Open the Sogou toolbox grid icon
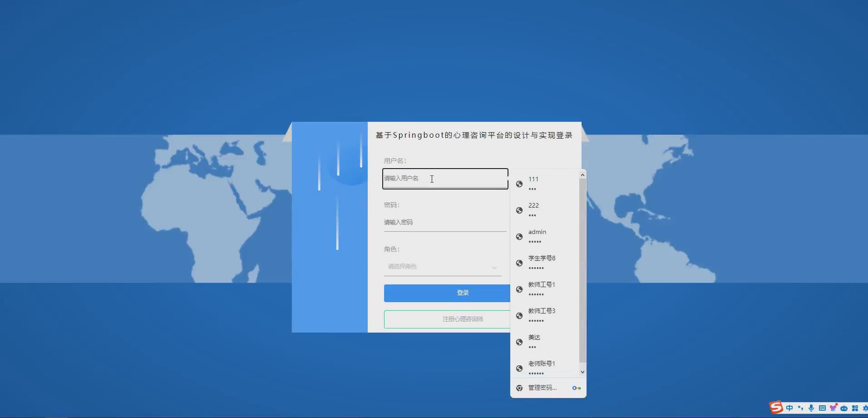This screenshot has width=868, height=418. click(854, 408)
